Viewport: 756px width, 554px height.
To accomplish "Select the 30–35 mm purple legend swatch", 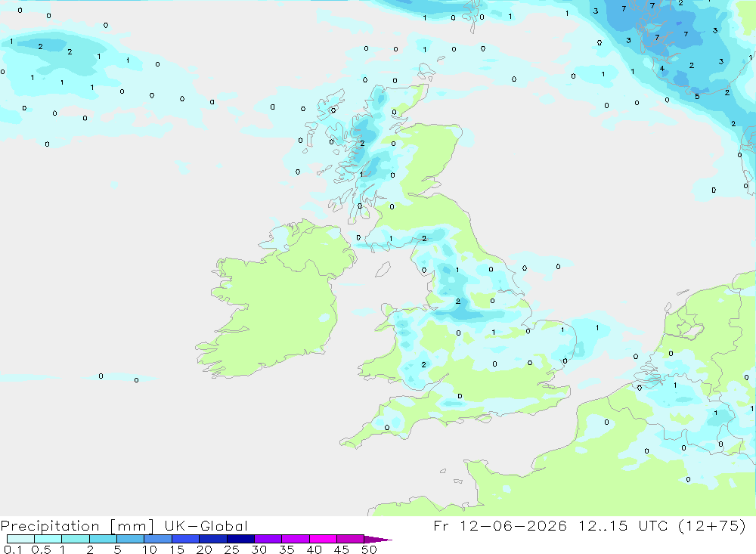I will click(x=268, y=539).
